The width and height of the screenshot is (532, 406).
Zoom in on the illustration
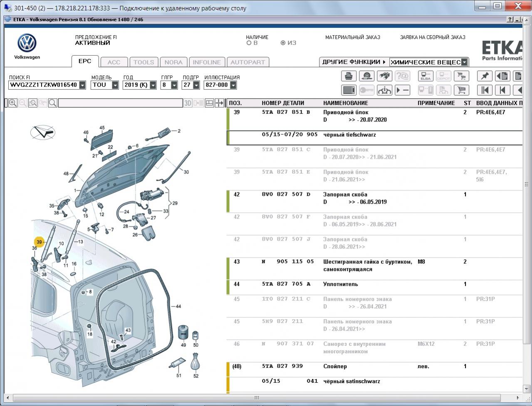click(13, 103)
